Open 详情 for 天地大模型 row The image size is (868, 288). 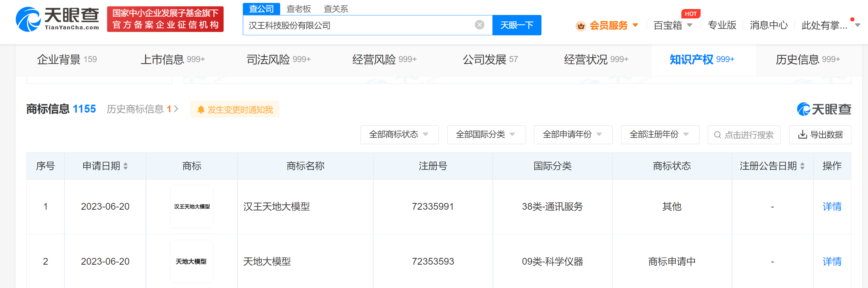pyautogui.click(x=832, y=261)
